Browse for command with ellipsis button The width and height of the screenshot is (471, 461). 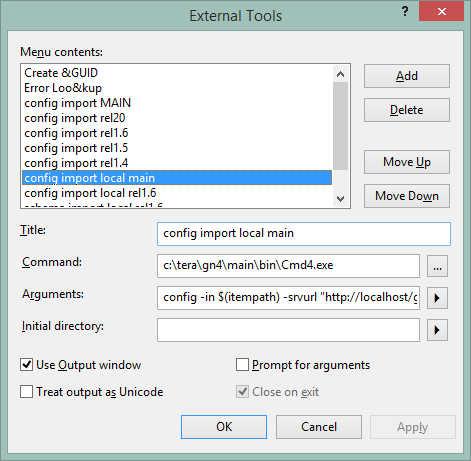point(437,266)
